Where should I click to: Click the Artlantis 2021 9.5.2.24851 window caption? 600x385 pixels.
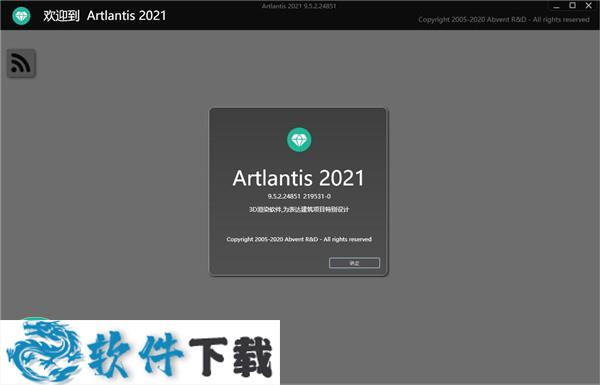299,6
